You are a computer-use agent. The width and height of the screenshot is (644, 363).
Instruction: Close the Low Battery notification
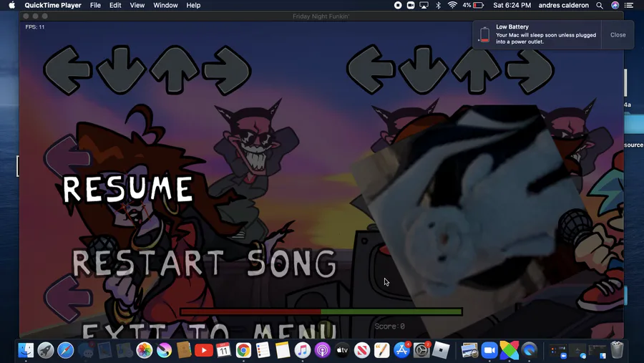coord(618,35)
